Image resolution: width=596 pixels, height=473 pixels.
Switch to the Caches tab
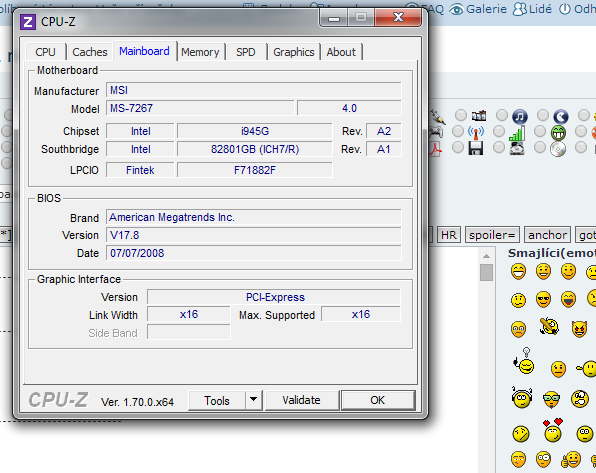(90, 52)
